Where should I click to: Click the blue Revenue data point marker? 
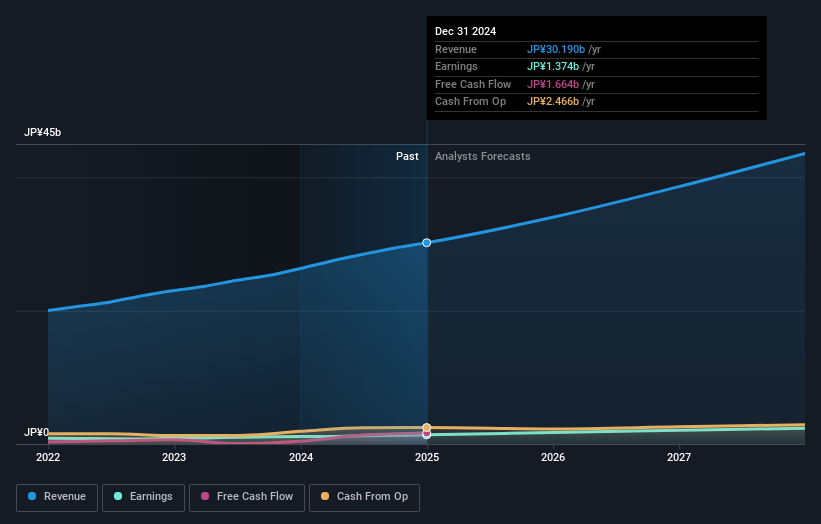click(x=427, y=242)
